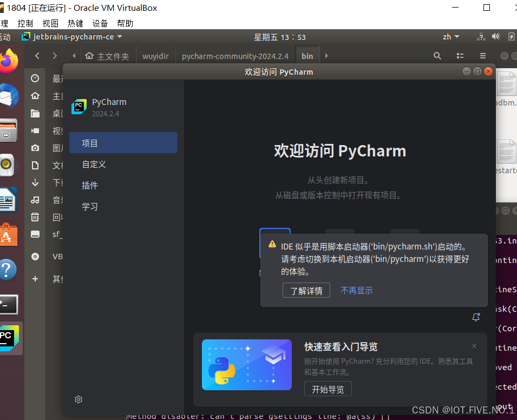Go forward in the file manager
Viewport: 517px width, 420px height.
point(55,56)
